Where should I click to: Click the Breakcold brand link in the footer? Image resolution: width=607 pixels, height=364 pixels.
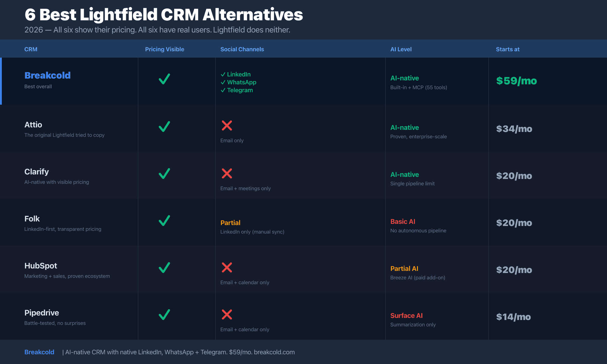click(x=39, y=352)
